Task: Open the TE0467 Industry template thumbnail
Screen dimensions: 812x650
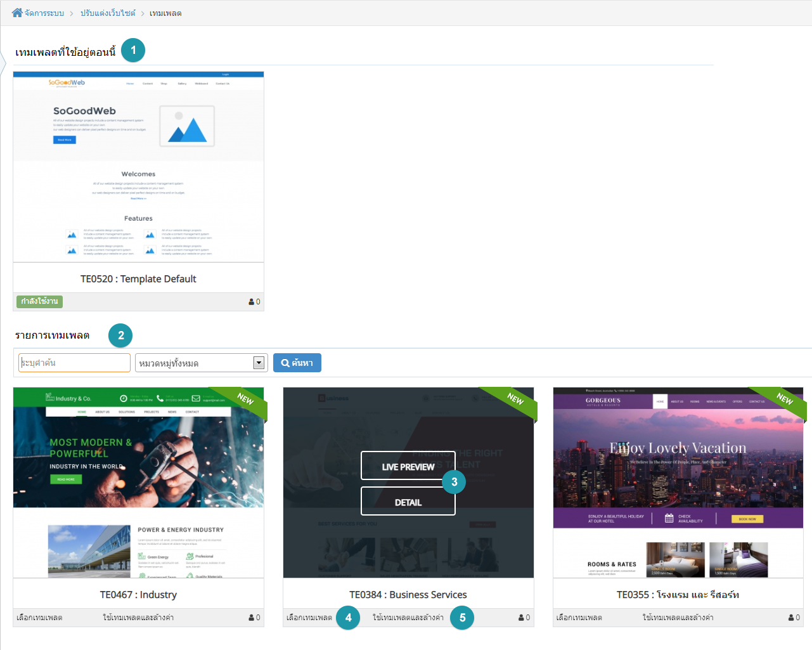Action: click(x=138, y=483)
